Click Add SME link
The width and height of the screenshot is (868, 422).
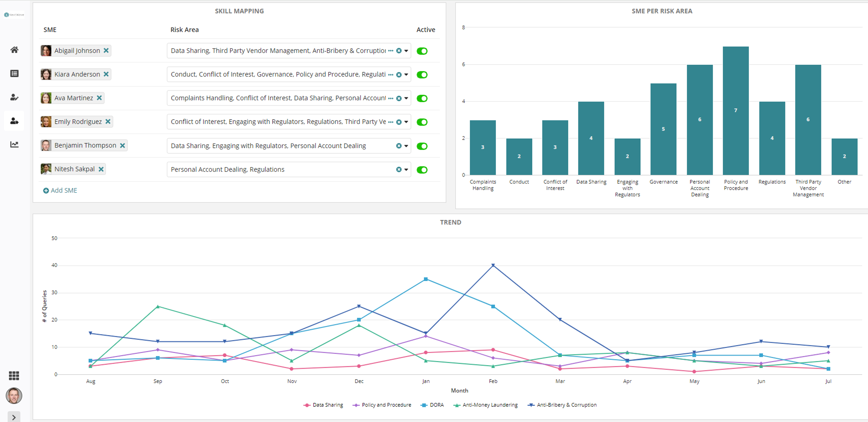coord(60,190)
